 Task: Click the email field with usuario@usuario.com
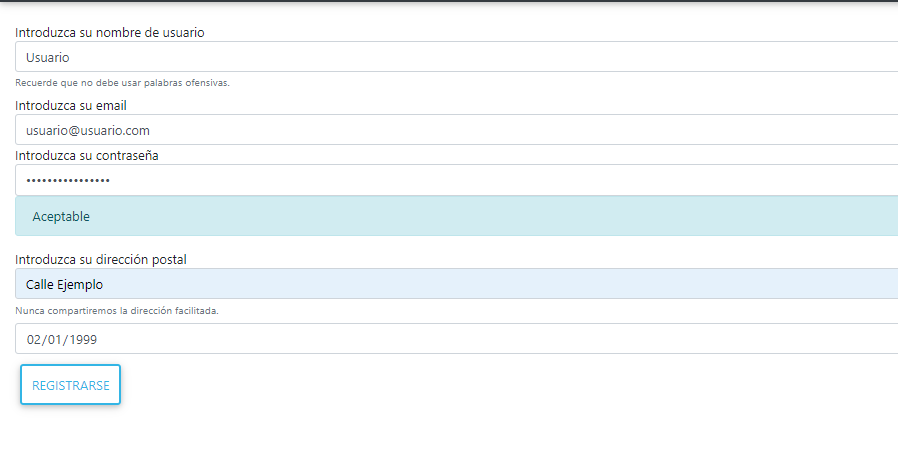450,130
